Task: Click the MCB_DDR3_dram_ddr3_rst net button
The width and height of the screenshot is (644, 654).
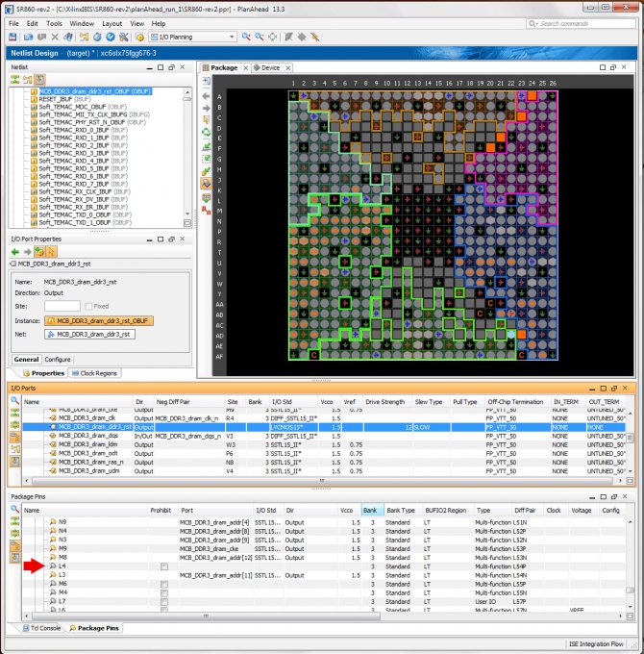Action: [89, 334]
